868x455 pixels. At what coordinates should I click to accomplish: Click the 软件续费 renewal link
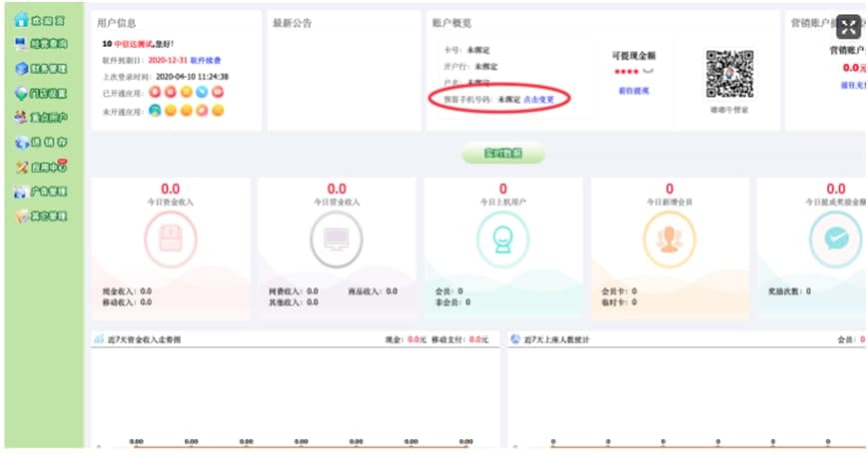[206, 60]
